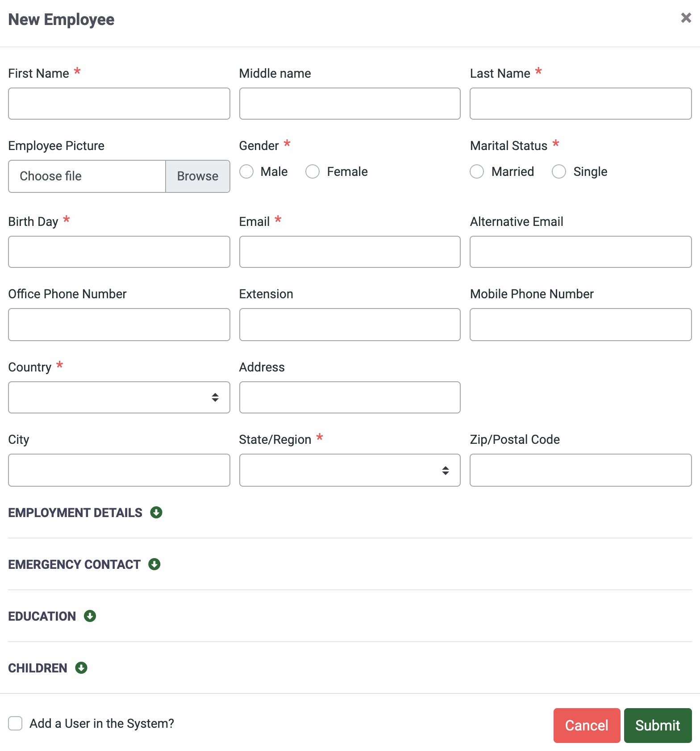Expand Children section arrow icon
This screenshot has height=751, width=700.
click(x=81, y=668)
